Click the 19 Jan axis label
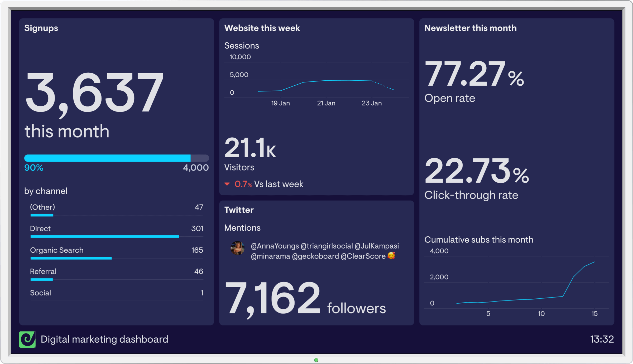The height and width of the screenshot is (364, 633). coord(281,103)
